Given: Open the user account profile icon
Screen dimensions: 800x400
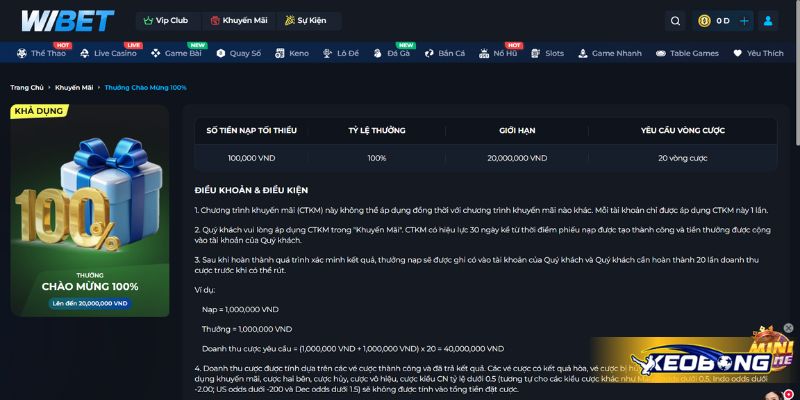Looking at the screenshot, I should click(x=768, y=21).
